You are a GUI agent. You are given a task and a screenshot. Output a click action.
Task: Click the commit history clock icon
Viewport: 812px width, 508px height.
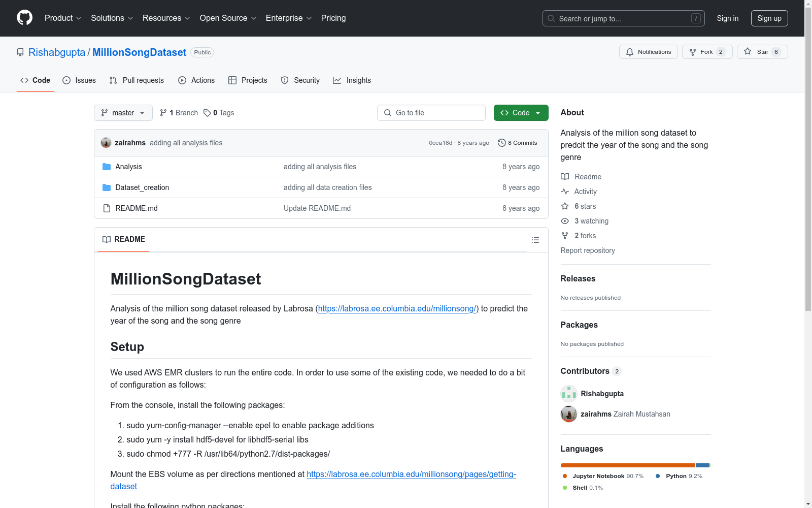click(x=502, y=143)
